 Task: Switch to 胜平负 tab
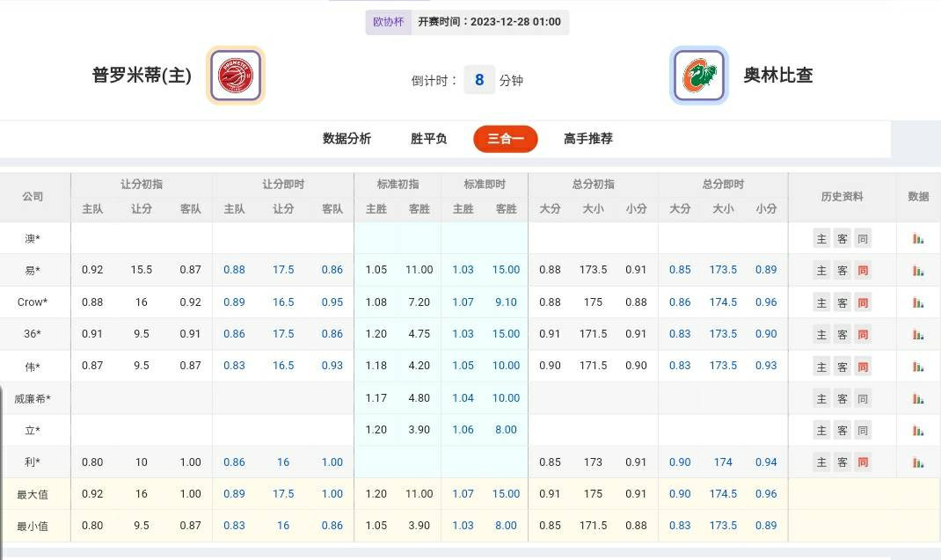pyautogui.click(x=428, y=139)
